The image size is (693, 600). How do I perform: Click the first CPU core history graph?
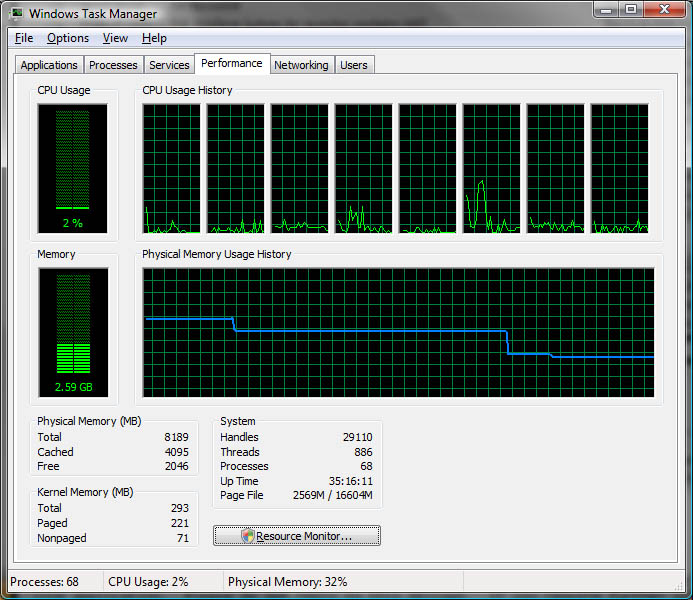[x=171, y=168]
